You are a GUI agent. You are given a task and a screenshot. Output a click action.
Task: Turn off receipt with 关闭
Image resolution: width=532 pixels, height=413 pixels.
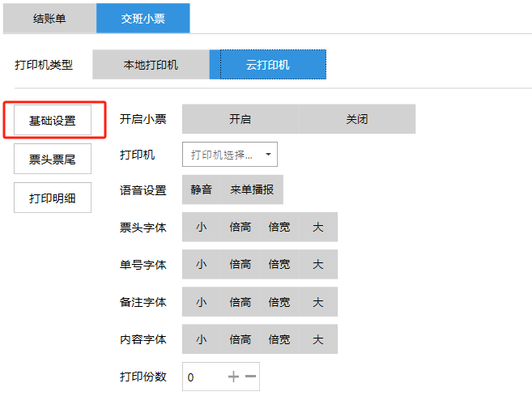tap(357, 119)
